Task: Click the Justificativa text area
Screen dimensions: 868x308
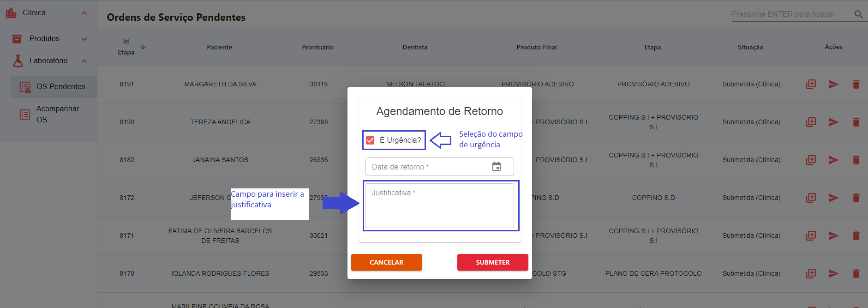Action: click(439, 206)
